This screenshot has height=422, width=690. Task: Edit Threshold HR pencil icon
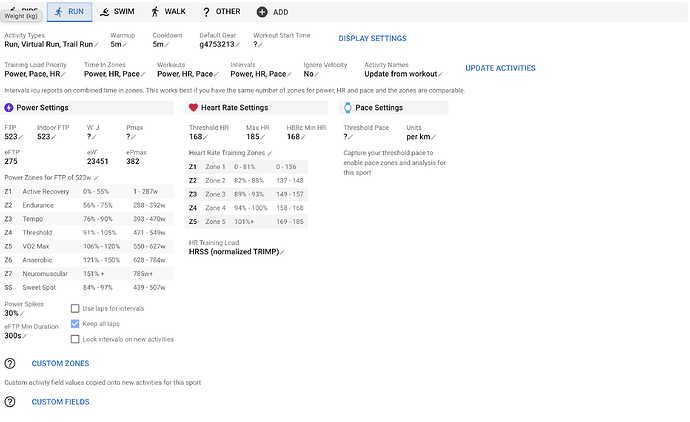(206, 137)
